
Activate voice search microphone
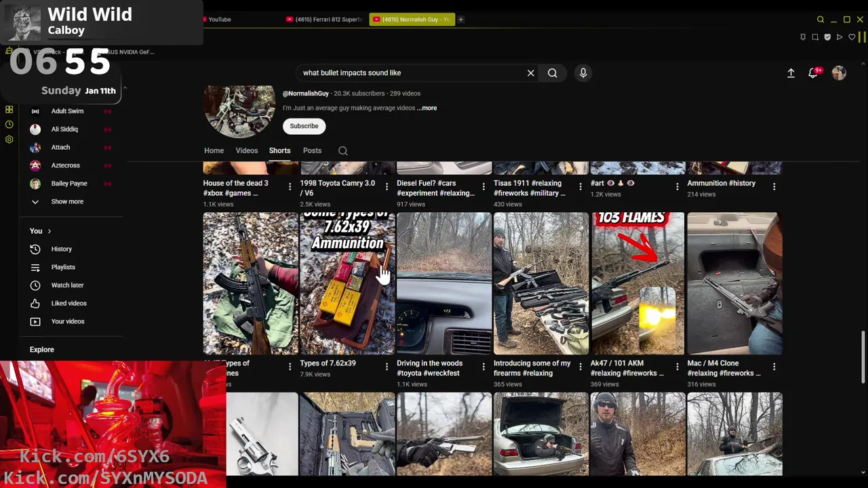click(x=583, y=73)
